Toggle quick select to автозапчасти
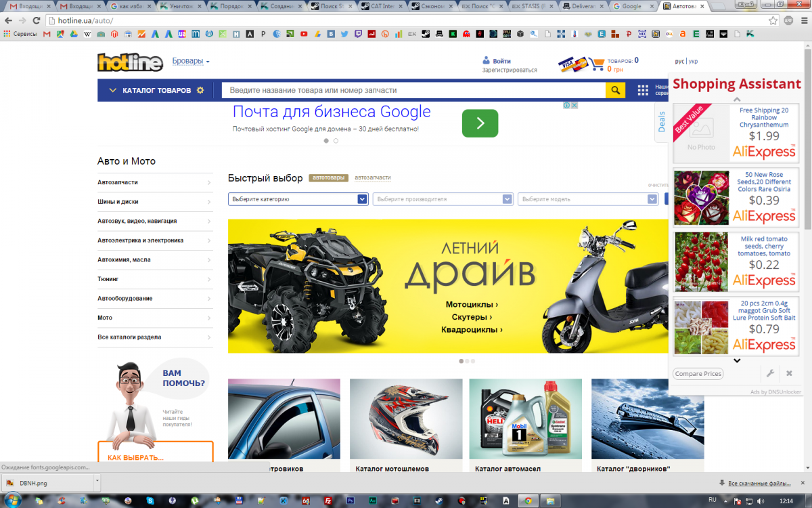The width and height of the screenshot is (812, 508). coord(373,178)
